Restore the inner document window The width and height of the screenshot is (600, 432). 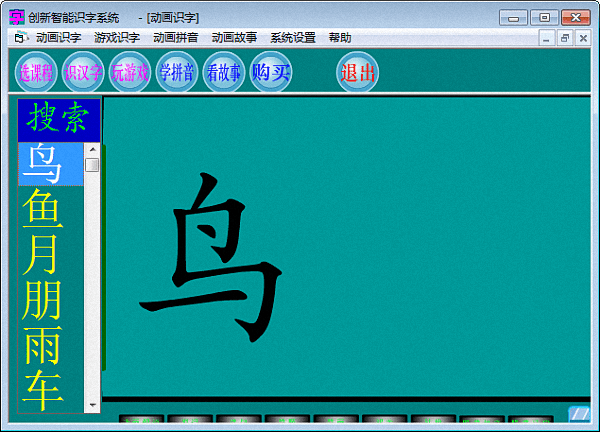(x=565, y=38)
